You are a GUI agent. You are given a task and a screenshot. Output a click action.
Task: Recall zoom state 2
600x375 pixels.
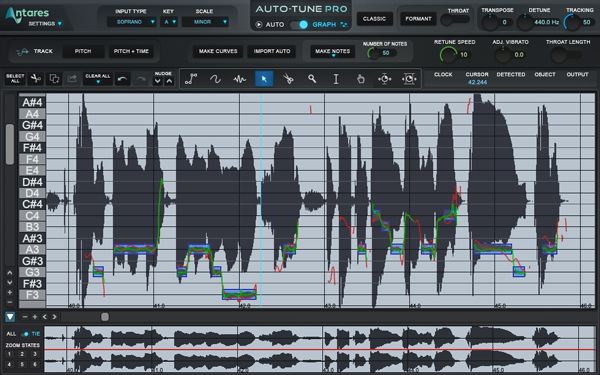(x=22, y=354)
